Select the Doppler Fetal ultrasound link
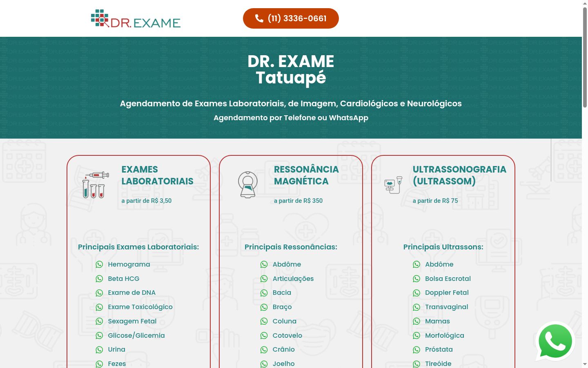This screenshot has height=368, width=588. pos(447,293)
